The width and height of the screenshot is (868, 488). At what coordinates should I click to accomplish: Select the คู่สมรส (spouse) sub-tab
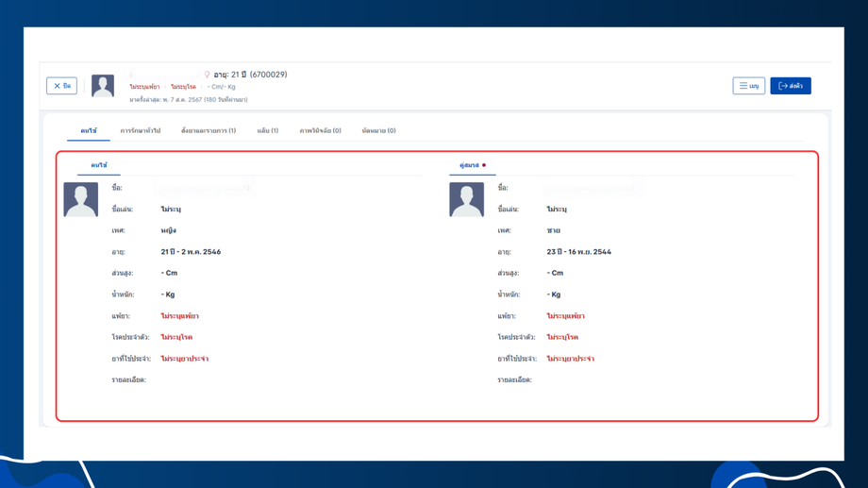472,165
